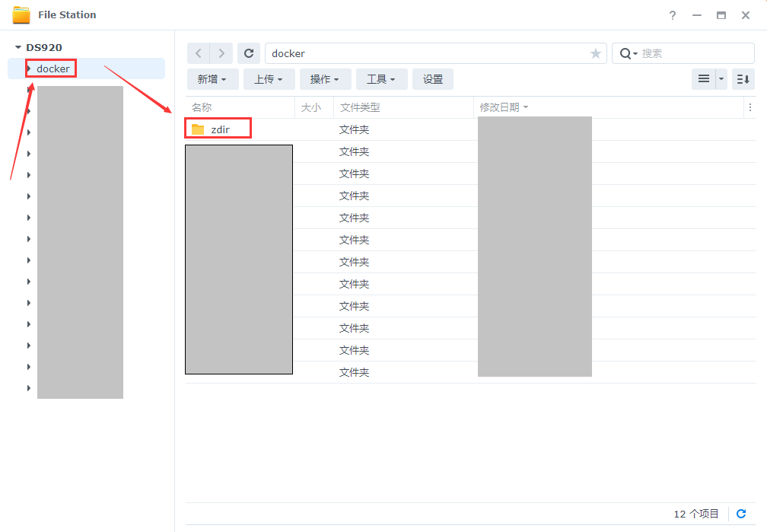Click the search magnifier icon

point(625,53)
